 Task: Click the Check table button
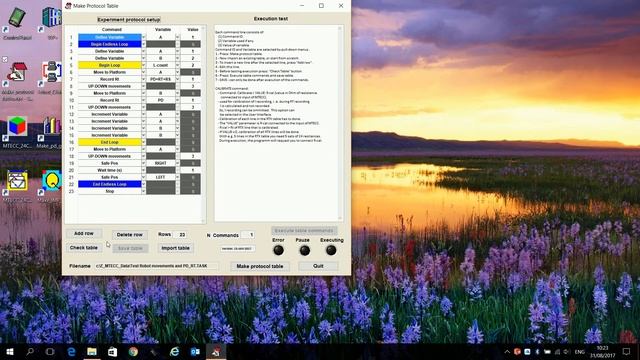pos(84,248)
